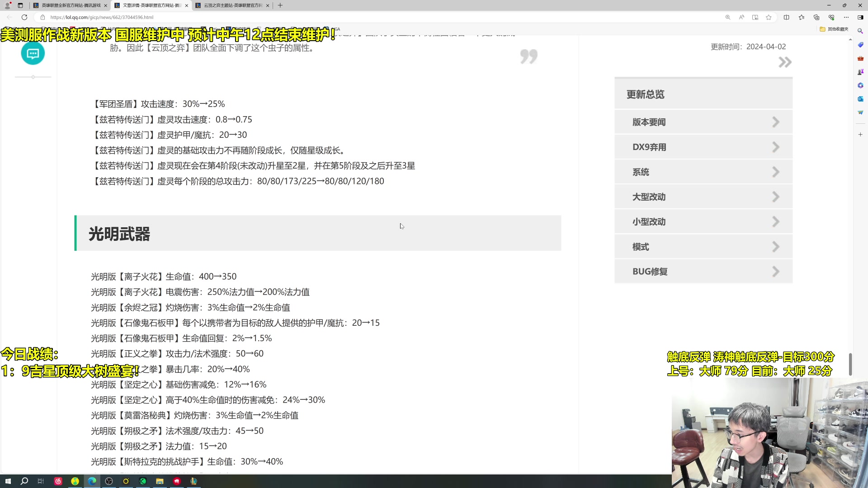868x488 pixels.
Task: Collapse the sidebar with double chevron arrow
Action: click(x=785, y=62)
